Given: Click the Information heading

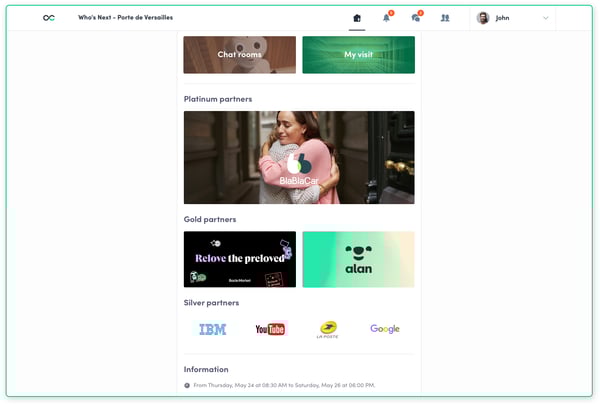Looking at the screenshot, I should [206, 369].
